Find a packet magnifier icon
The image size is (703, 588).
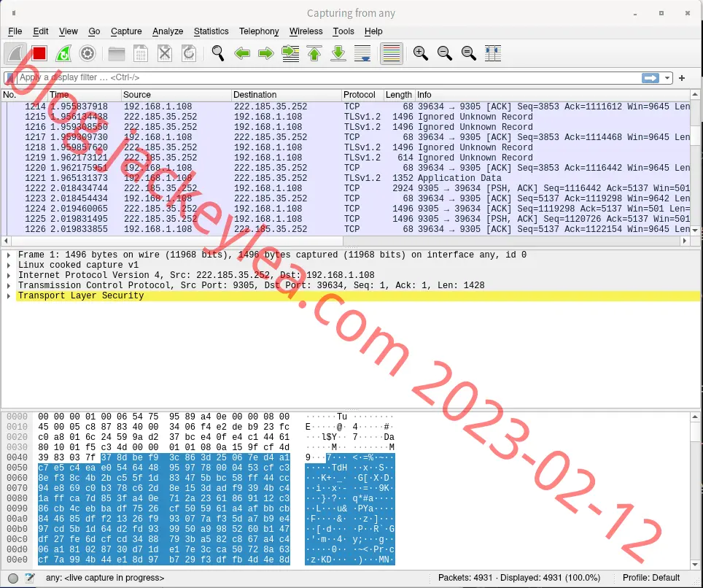[218, 54]
